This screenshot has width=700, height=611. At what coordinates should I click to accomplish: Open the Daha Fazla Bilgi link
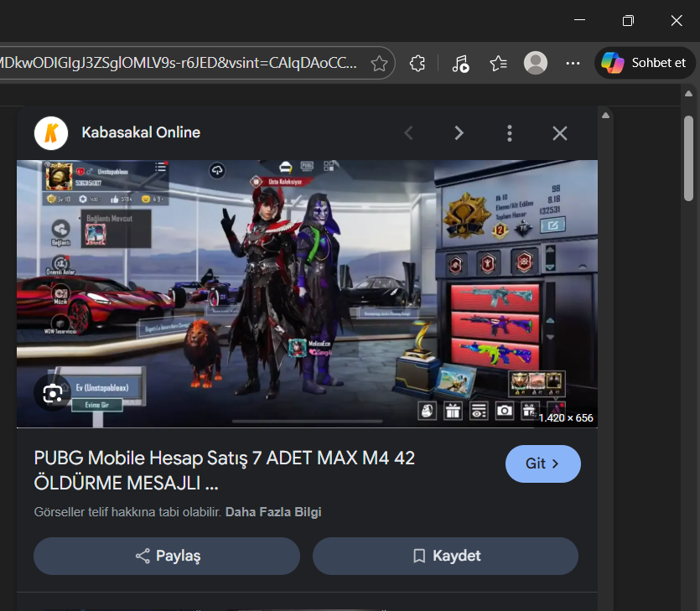(273, 512)
